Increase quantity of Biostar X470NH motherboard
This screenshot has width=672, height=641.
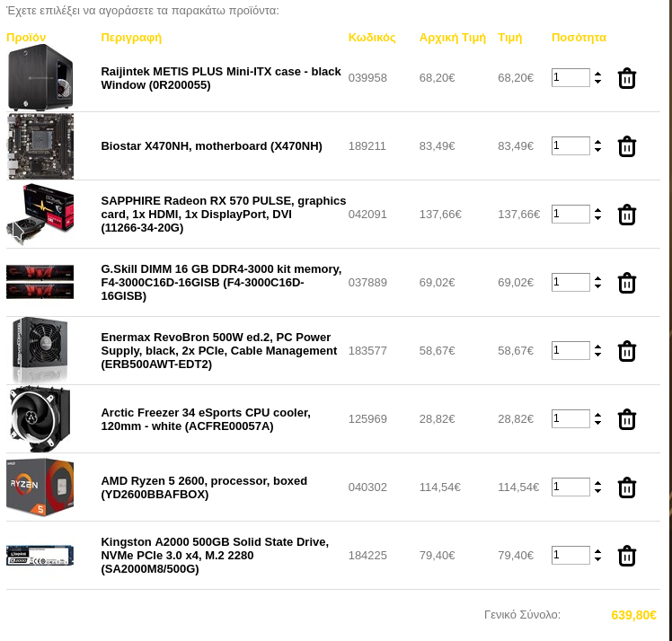(x=597, y=142)
